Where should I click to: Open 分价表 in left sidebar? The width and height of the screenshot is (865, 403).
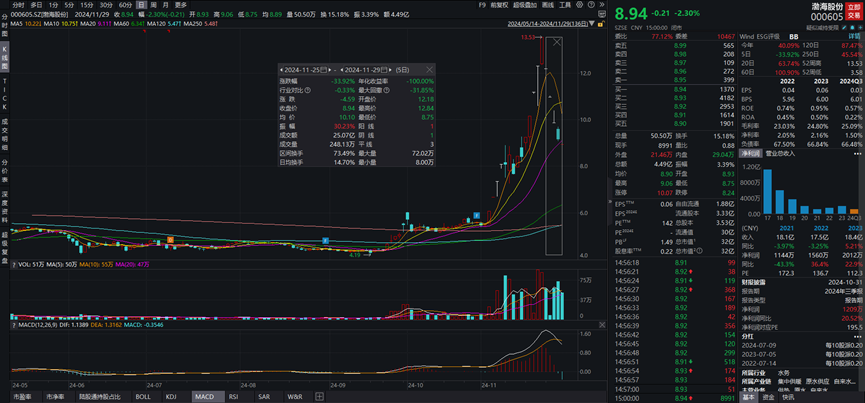(x=5, y=168)
